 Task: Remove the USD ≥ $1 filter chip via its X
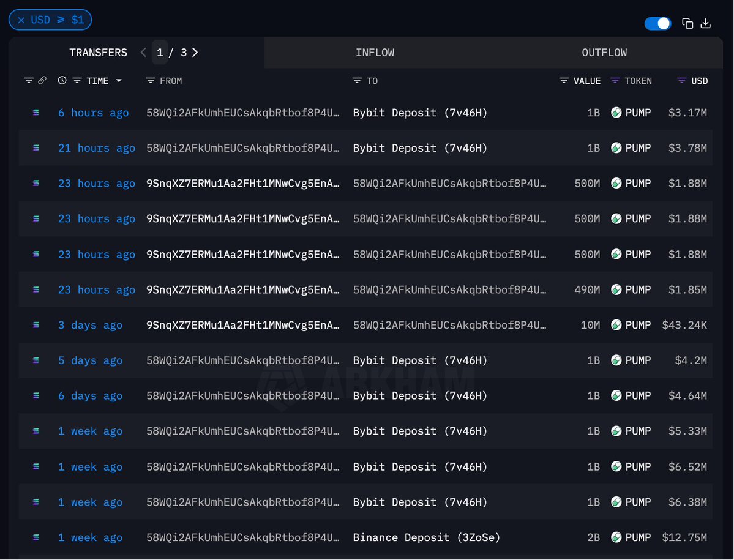21,20
